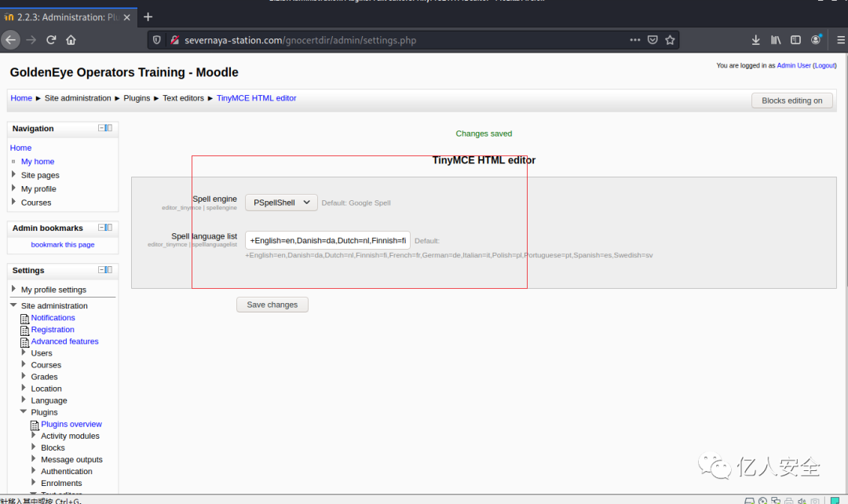Viewport: 848px width, 504px height.
Task: Expand Site pages in Navigation
Action: (13, 174)
